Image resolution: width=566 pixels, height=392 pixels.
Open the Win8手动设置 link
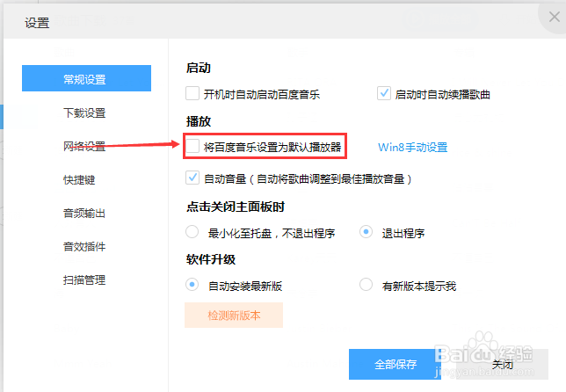[x=413, y=148]
